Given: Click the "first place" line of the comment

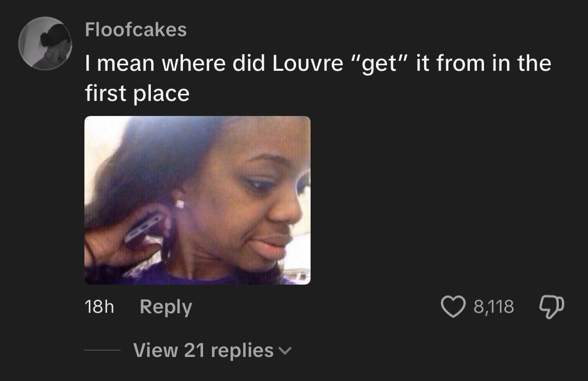Looking at the screenshot, I should click(x=137, y=93).
